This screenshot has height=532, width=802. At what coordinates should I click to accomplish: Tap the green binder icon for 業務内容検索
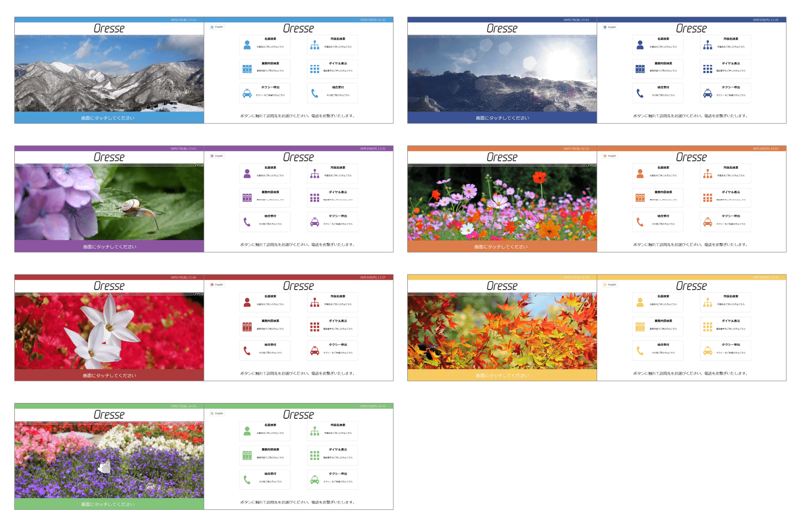tap(247, 455)
